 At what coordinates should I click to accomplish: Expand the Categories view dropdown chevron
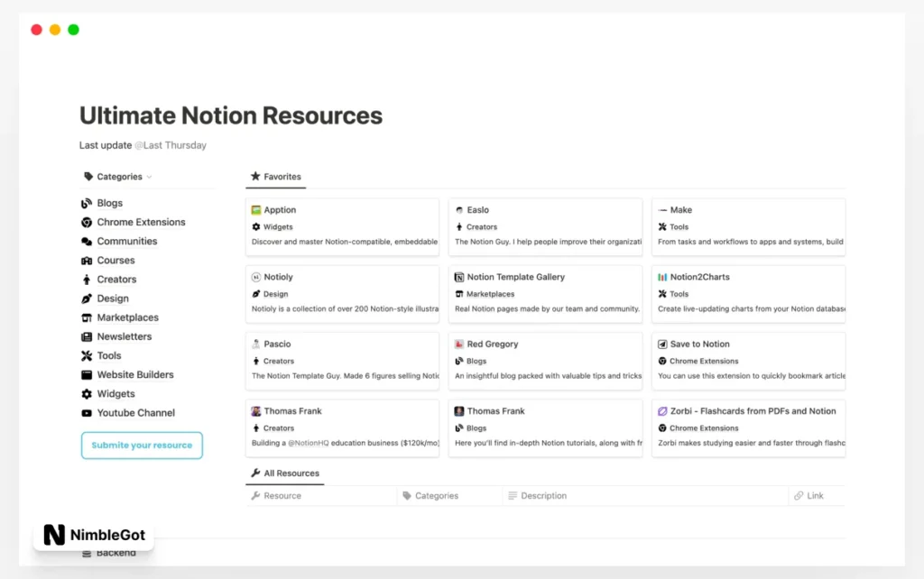click(x=149, y=177)
